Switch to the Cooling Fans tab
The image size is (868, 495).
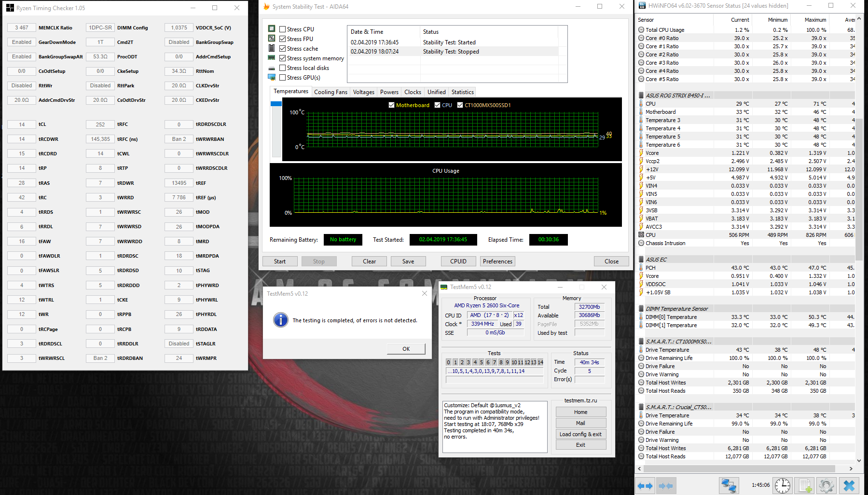[x=331, y=92]
